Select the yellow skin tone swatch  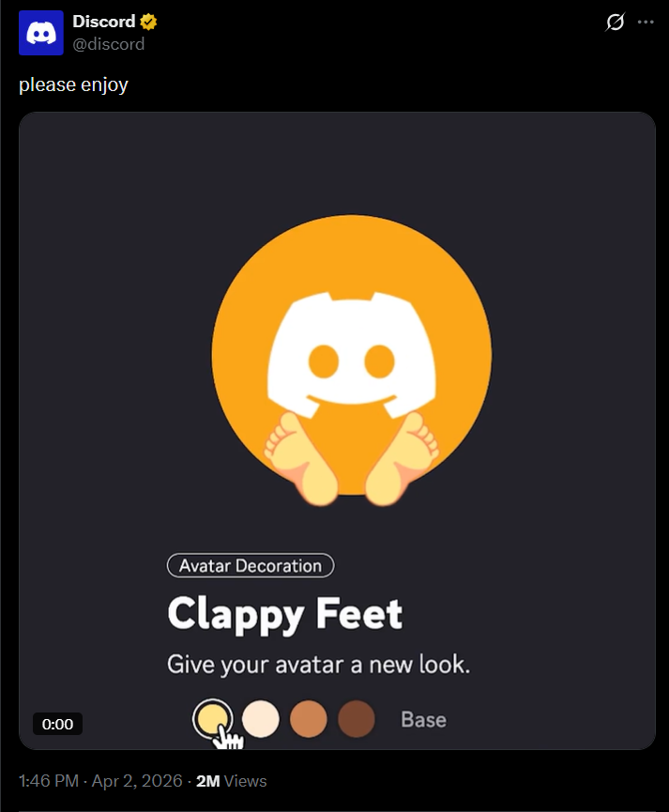[212, 719]
